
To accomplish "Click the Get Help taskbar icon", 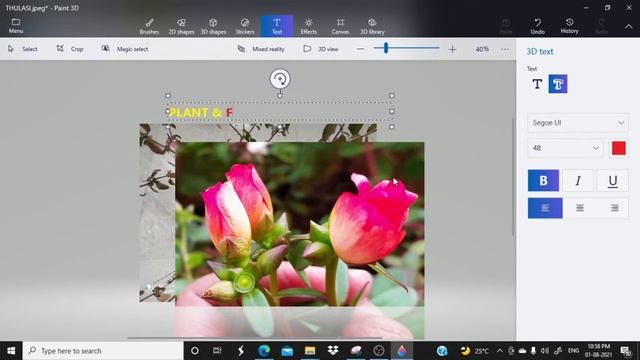I will pyautogui.click(x=442, y=351).
